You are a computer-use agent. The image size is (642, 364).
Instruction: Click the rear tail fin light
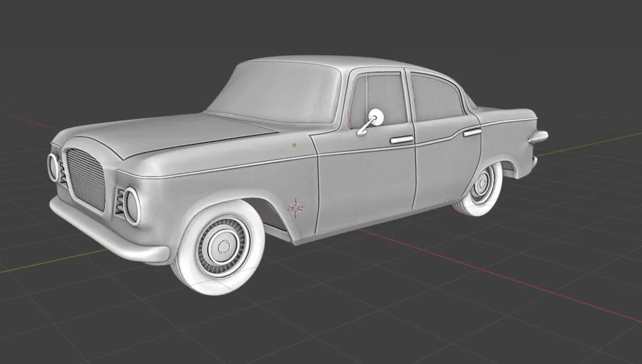(538, 137)
